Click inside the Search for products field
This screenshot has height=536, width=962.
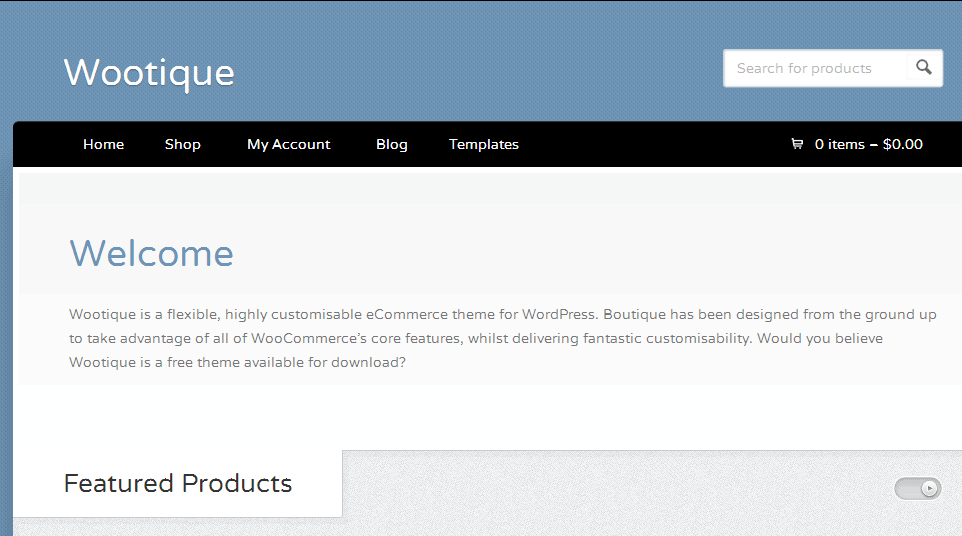[x=815, y=68]
